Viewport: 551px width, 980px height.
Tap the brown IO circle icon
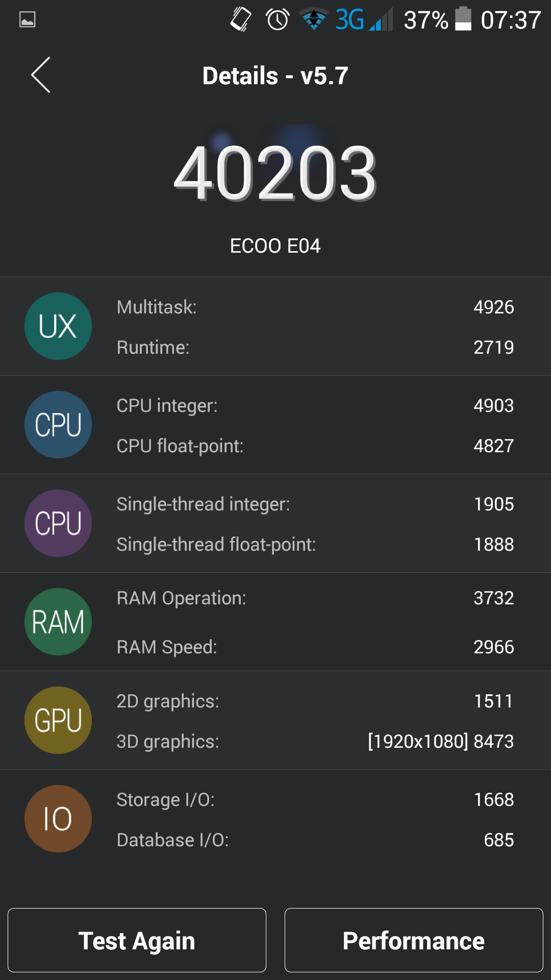(x=58, y=819)
